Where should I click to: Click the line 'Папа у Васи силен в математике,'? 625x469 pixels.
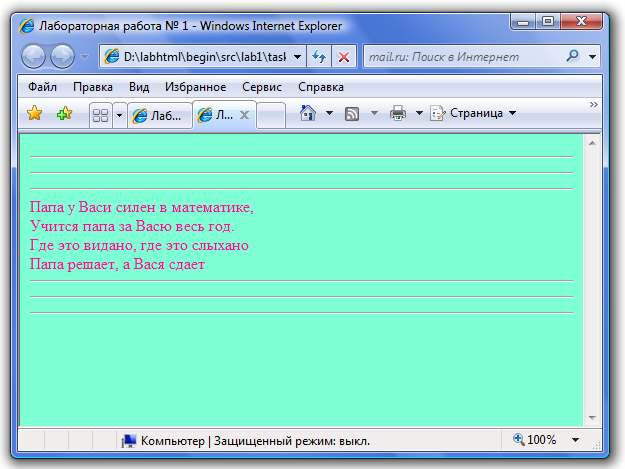coord(142,207)
